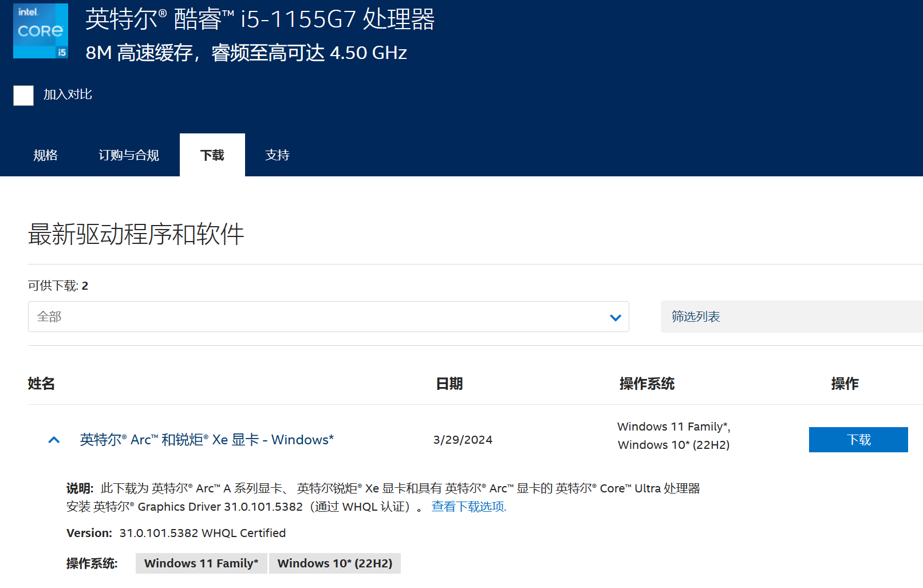Click the Intel Core i5 badge logo
Viewport: 923px width, 588px height.
coord(41,31)
